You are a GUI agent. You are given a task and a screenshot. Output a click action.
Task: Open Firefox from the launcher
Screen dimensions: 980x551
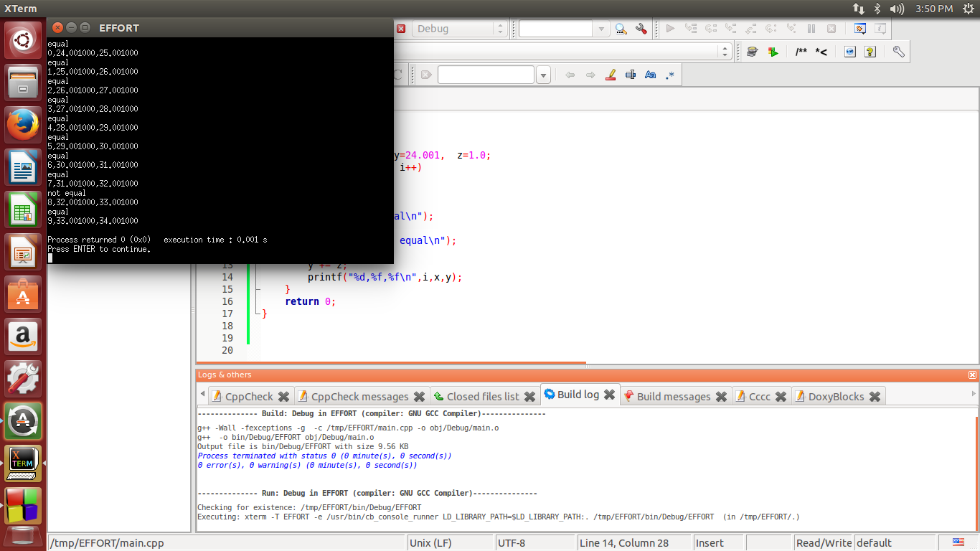click(x=24, y=125)
